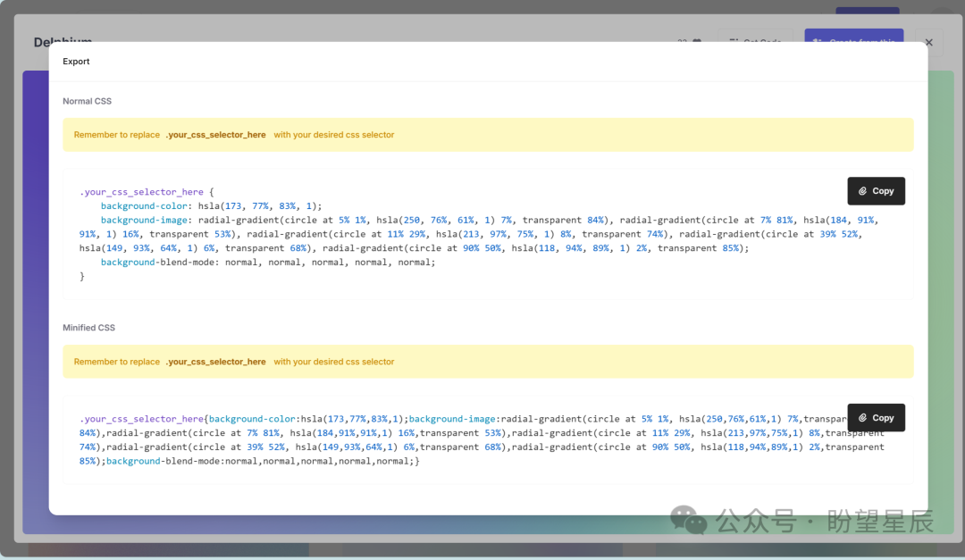Image resolution: width=965 pixels, height=560 pixels.
Task: Copy the Normal CSS code
Action: click(x=876, y=190)
